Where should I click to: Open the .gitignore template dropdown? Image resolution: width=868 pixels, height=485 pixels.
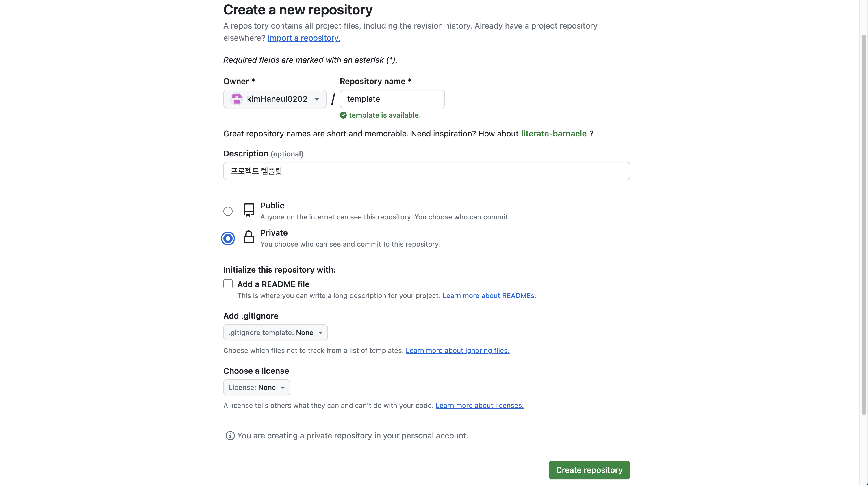click(x=275, y=332)
